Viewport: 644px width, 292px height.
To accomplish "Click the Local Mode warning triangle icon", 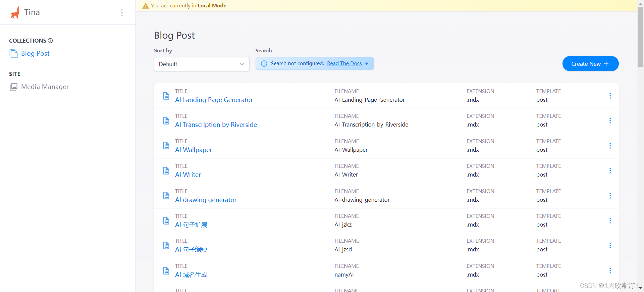I will [146, 6].
